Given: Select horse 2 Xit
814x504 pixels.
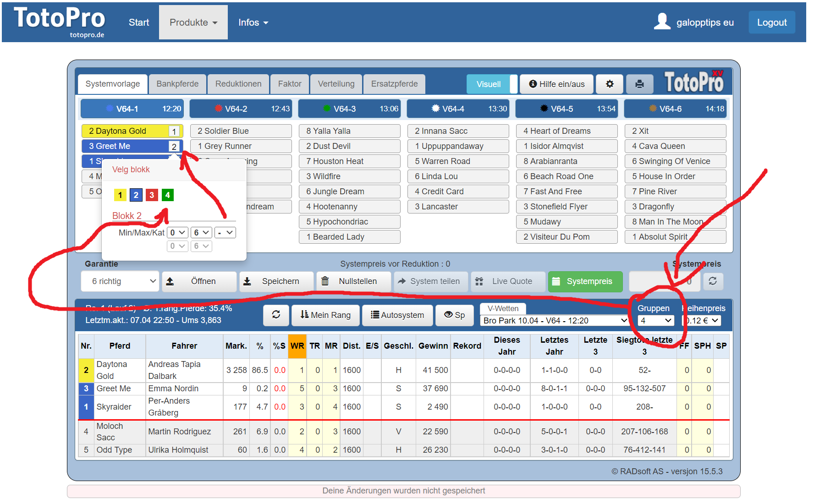Looking at the screenshot, I should pos(676,131).
